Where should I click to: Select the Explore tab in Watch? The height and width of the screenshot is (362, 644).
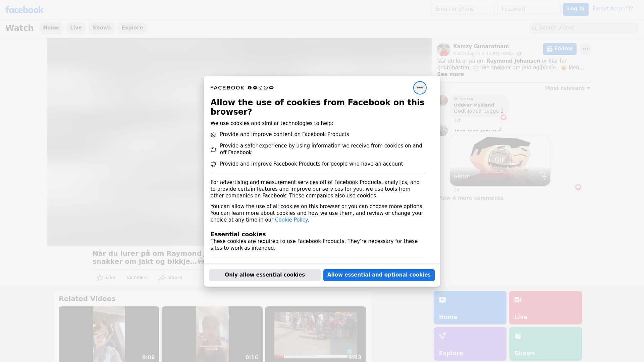(x=132, y=28)
